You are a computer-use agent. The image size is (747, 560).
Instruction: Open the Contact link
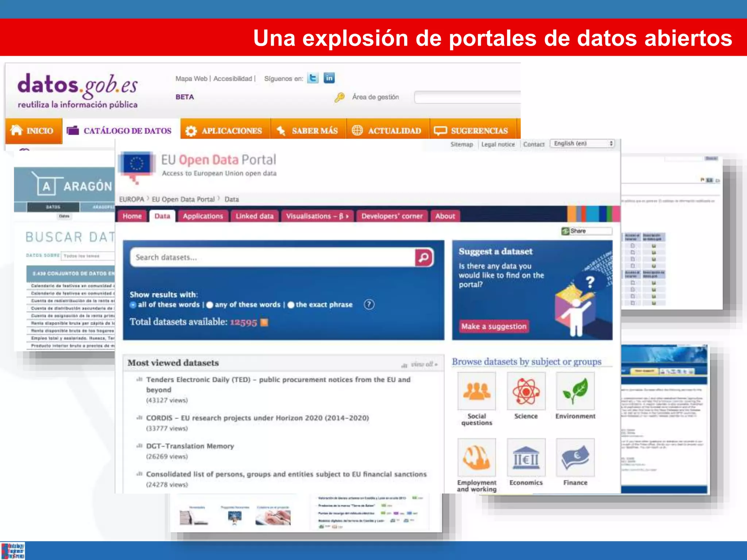pyautogui.click(x=534, y=144)
